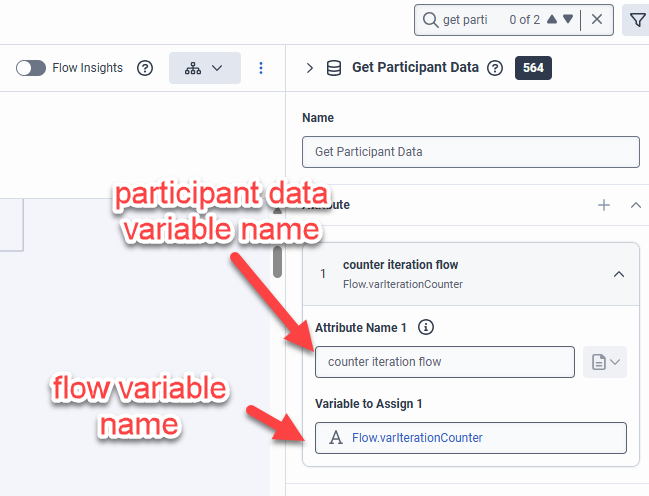Go to previous search result
This screenshot has height=496, width=649.
551,19
